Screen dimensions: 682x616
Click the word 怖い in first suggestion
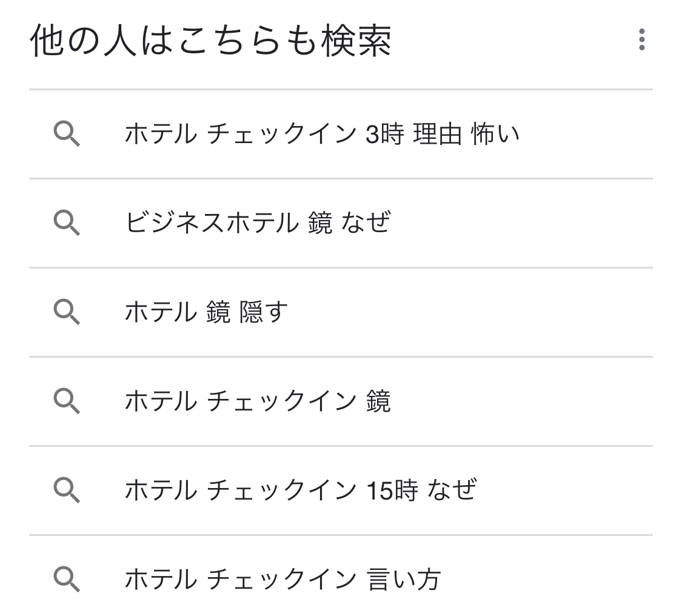tap(495, 134)
